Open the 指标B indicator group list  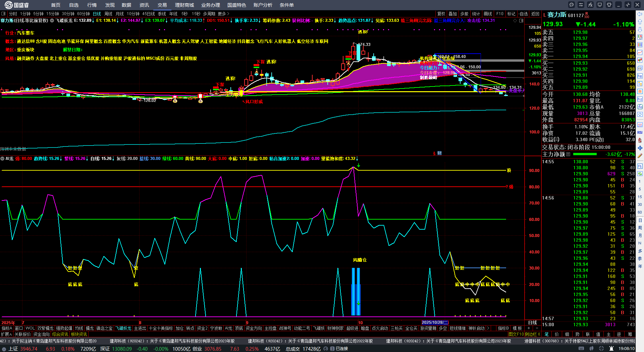(503, 328)
